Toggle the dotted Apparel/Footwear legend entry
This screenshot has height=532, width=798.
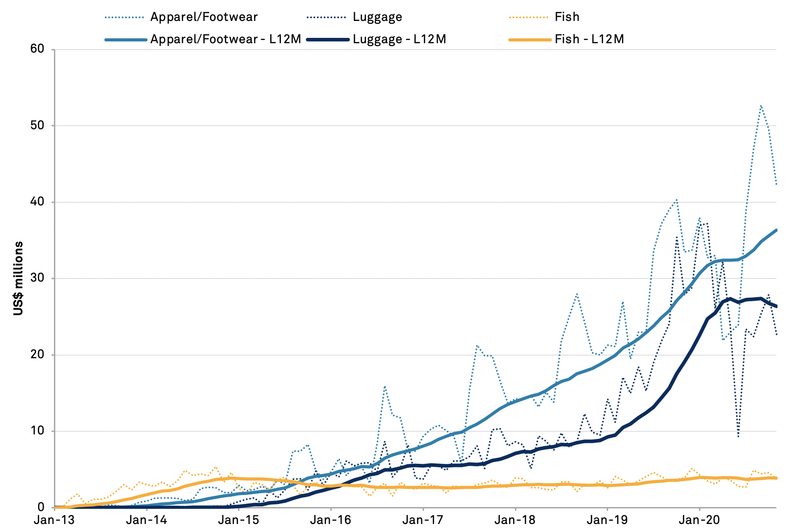(204, 17)
